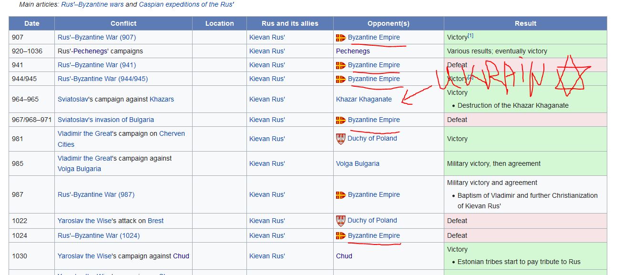This screenshot has width=644, height=275.
Task: Open the Khazar Khaganate opponent link
Action: (364, 99)
